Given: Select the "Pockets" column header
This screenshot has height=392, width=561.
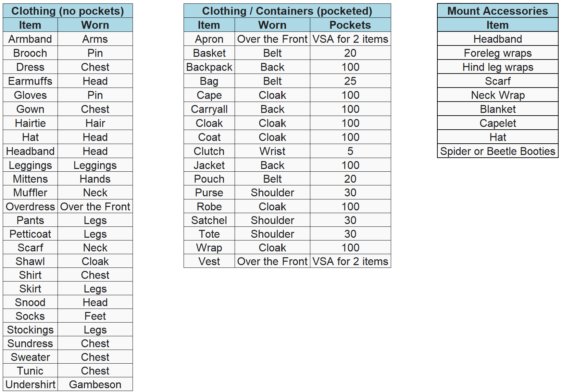Looking at the screenshot, I should tap(350, 25).
